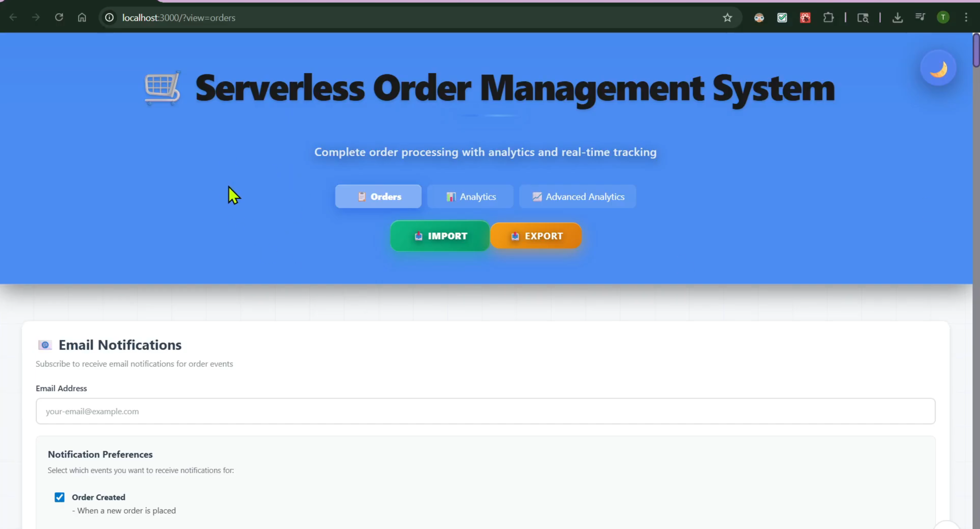View site information for localhost
980x529 pixels.
(109, 17)
